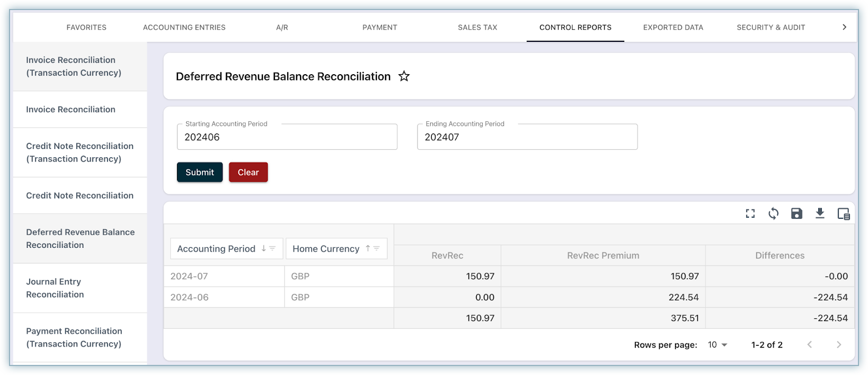The image size is (868, 375).
Task: Open filter menu for Accounting Period
Action: tap(272, 248)
